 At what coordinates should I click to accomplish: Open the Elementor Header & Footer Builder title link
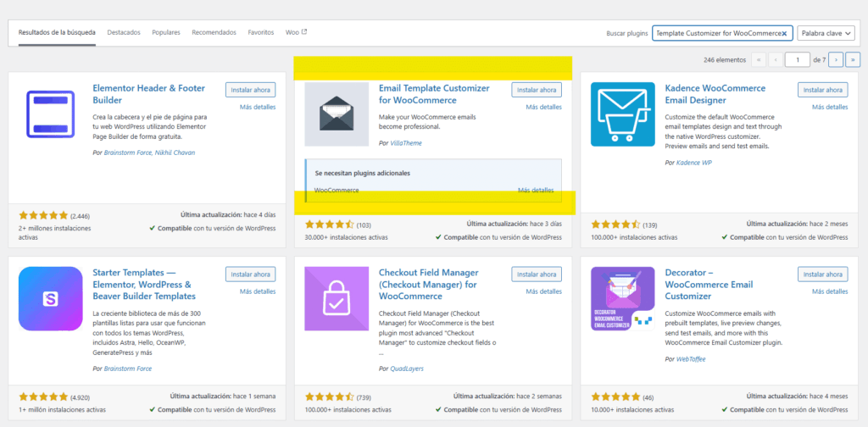149,94
